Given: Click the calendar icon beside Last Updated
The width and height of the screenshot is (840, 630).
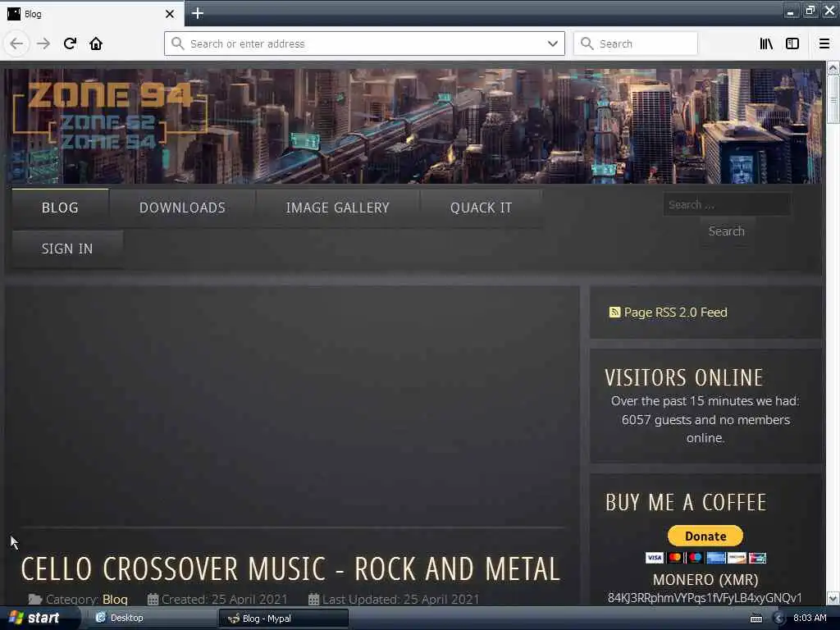Looking at the screenshot, I should 313,600.
